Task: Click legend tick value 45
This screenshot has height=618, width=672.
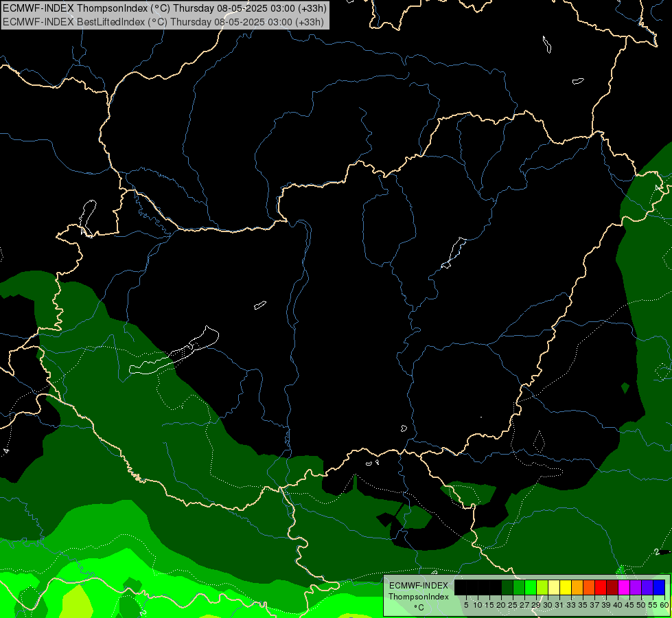Action: coord(629,605)
